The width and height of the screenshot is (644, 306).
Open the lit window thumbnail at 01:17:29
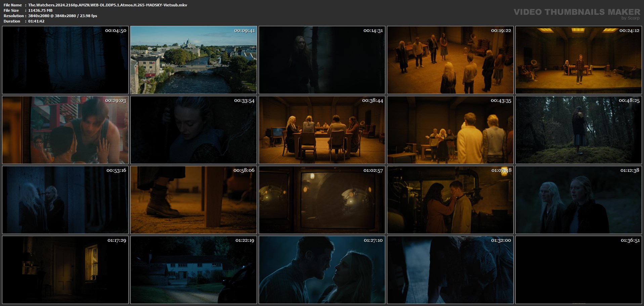coord(65,270)
